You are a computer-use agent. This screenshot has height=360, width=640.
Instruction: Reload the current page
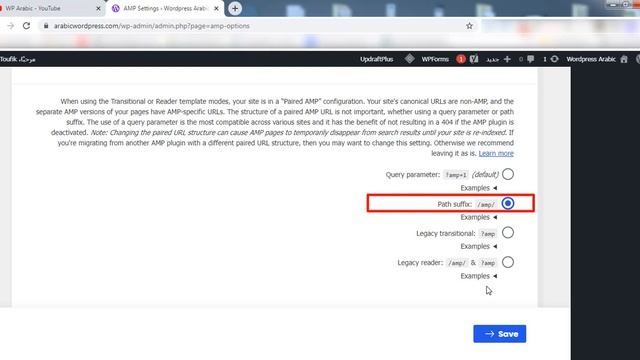pos(27,26)
